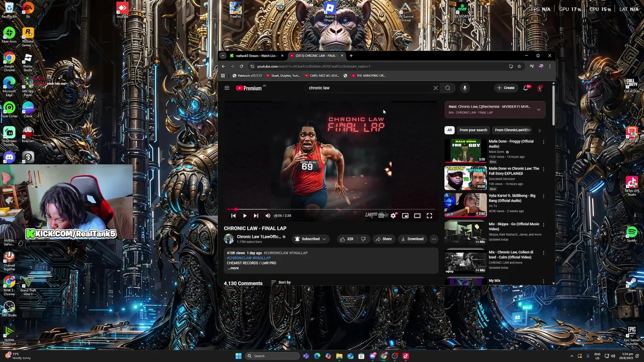Click the browser address bar URL

pyautogui.click(x=313, y=66)
